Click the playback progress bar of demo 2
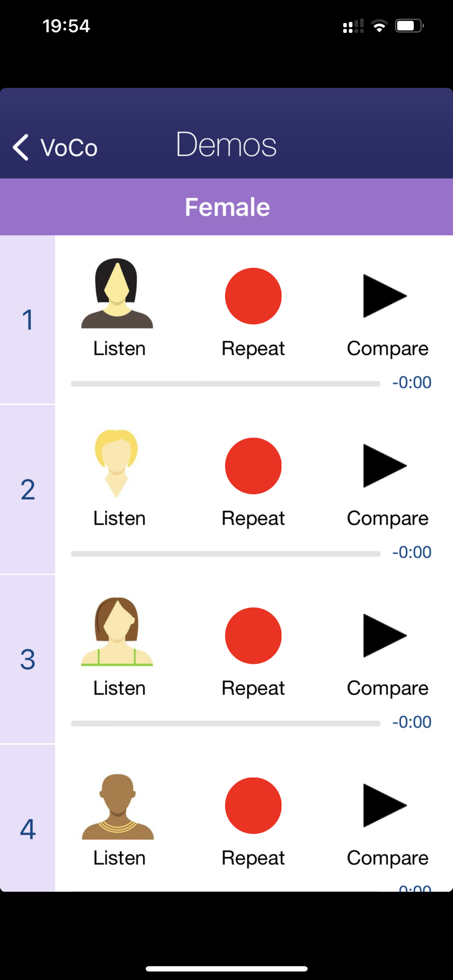This screenshot has width=453, height=980. tap(226, 554)
